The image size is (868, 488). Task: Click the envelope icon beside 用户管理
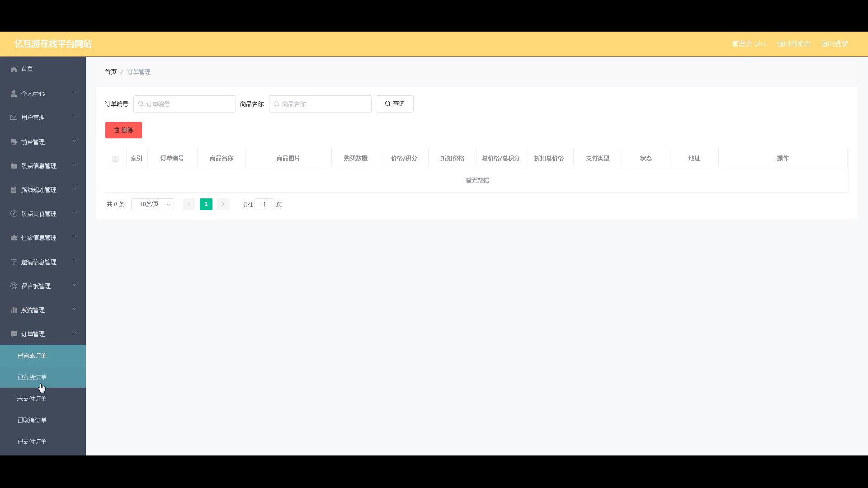tap(14, 117)
